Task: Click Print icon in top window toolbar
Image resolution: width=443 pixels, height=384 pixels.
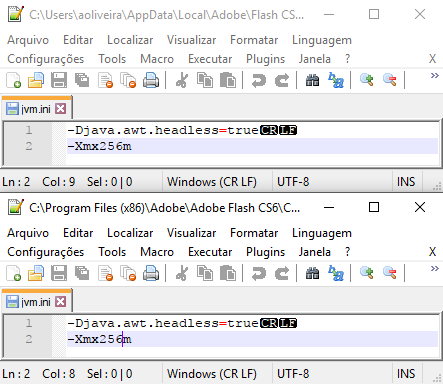Action: click(x=151, y=80)
